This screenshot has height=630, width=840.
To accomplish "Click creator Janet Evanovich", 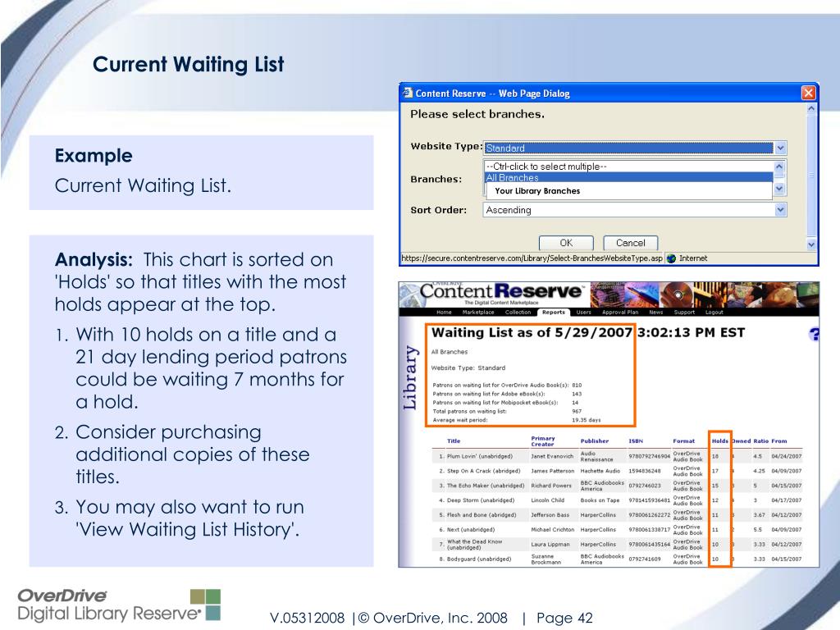I will [552, 456].
